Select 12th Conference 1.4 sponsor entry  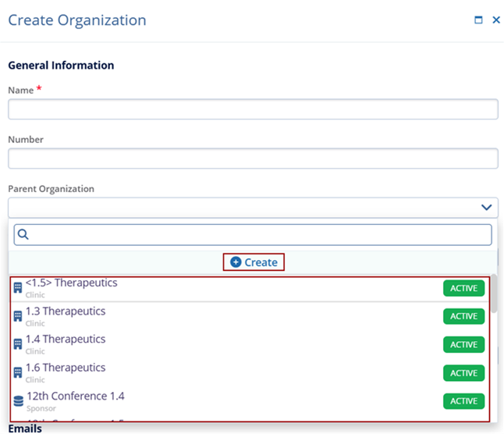pyautogui.click(x=75, y=397)
